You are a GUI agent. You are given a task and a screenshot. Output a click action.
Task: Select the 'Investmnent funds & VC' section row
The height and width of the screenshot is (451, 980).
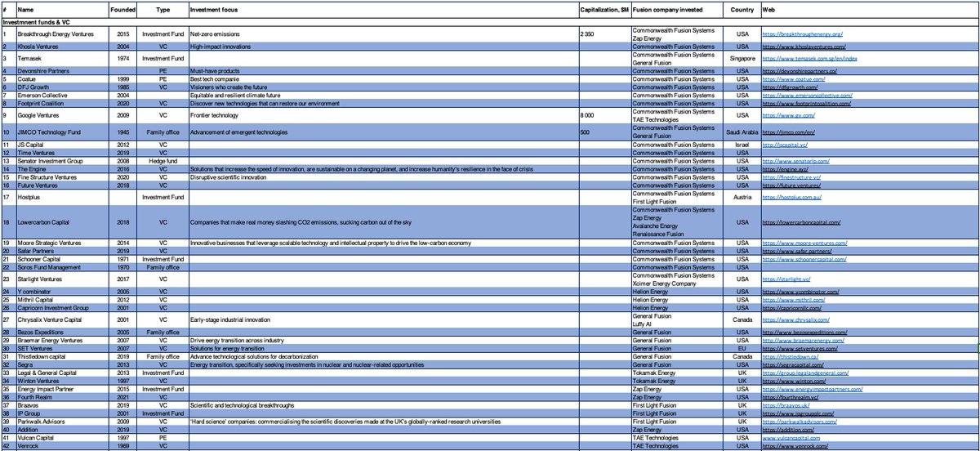(x=490, y=21)
